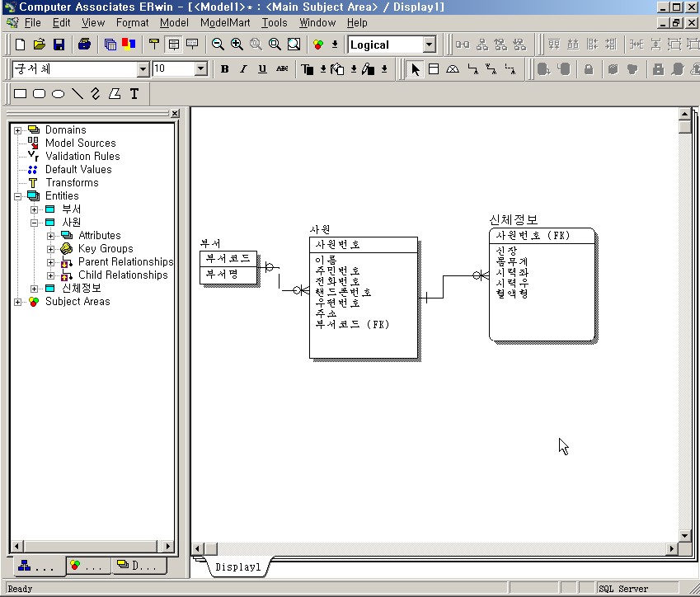Image resolution: width=700 pixels, height=597 pixels.
Task: Close the model explorer pane
Action: point(175,114)
